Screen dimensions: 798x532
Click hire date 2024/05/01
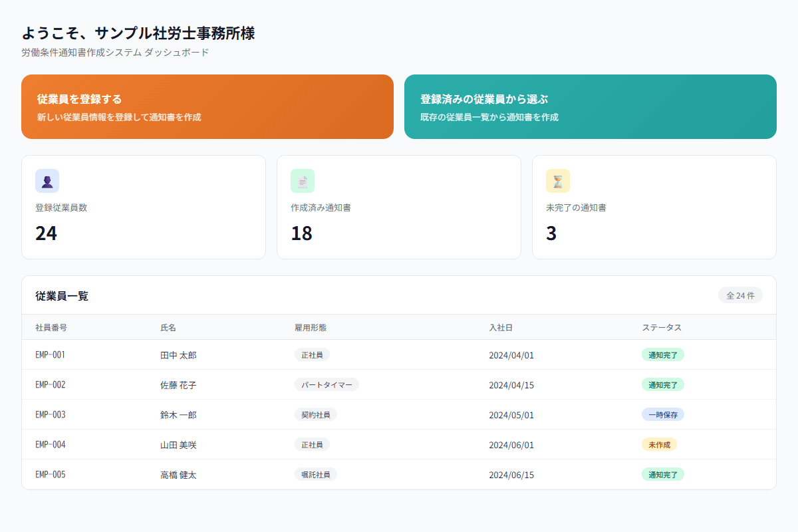coord(511,415)
